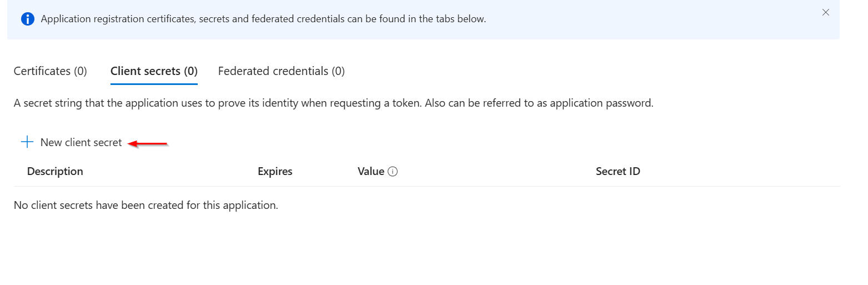This screenshot has width=868, height=285.
Task: Click the New client secret label
Action: coord(81,143)
